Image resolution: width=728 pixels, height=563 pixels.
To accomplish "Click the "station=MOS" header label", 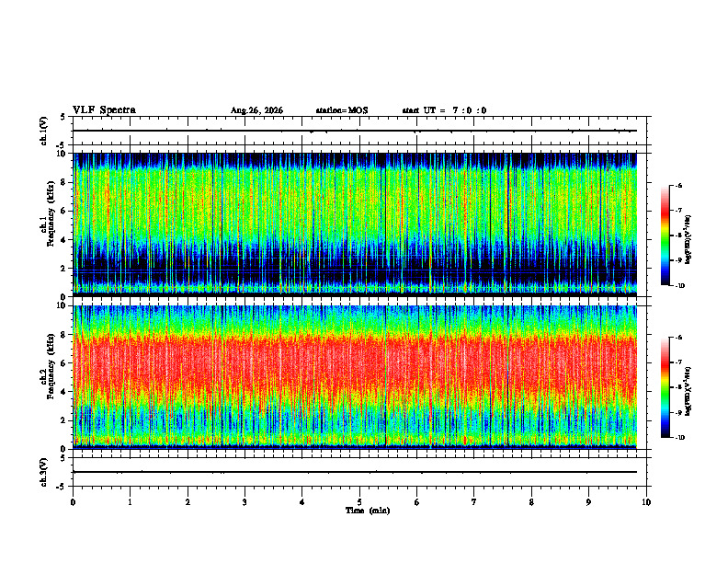I will pyautogui.click(x=342, y=110).
